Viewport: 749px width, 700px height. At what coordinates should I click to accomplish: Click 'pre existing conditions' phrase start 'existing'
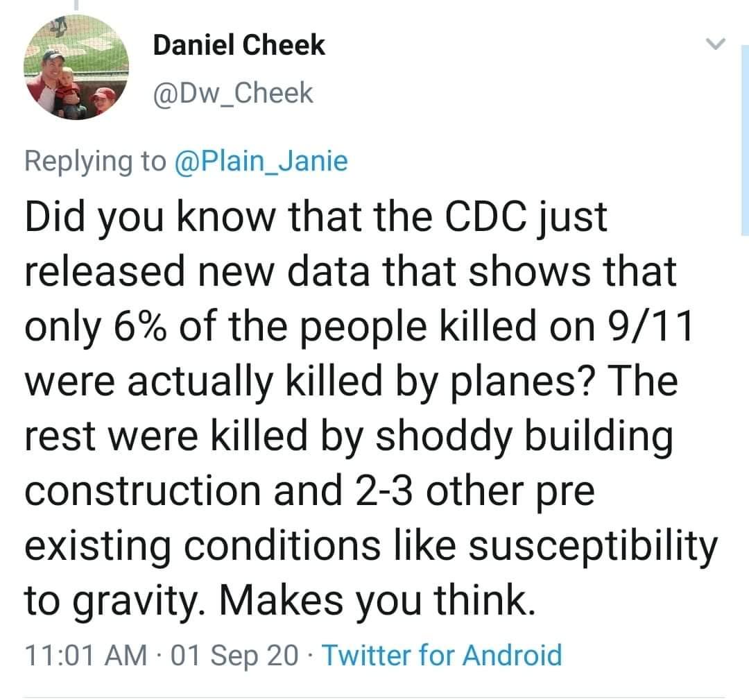pyautogui.click(x=98, y=547)
